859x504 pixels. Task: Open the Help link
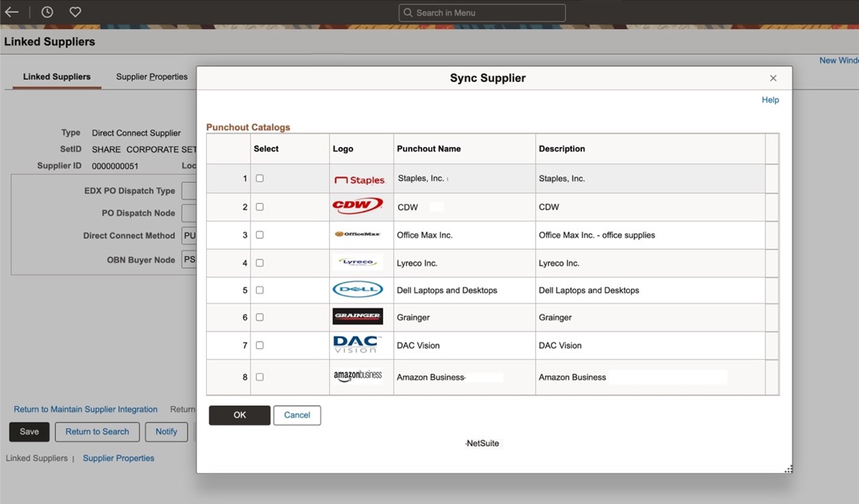coord(770,100)
